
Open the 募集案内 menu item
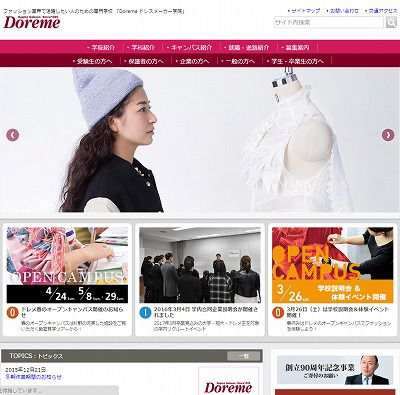(x=295, y=48)
